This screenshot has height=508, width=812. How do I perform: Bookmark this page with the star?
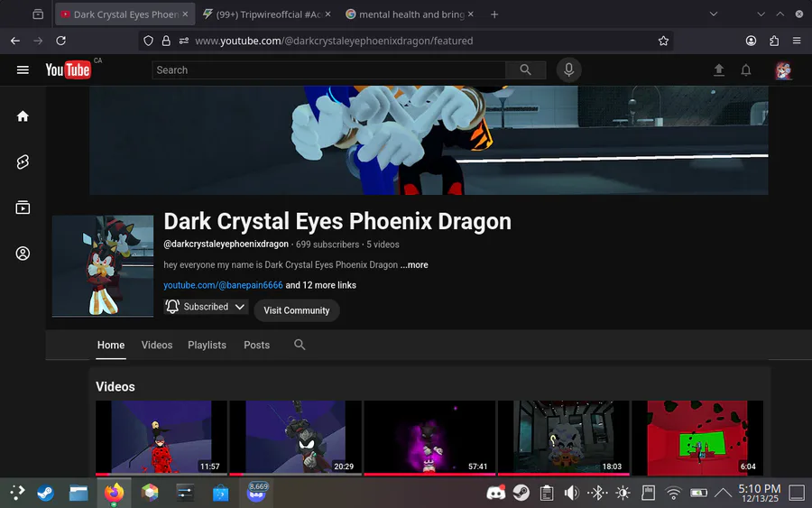(663, 41)
